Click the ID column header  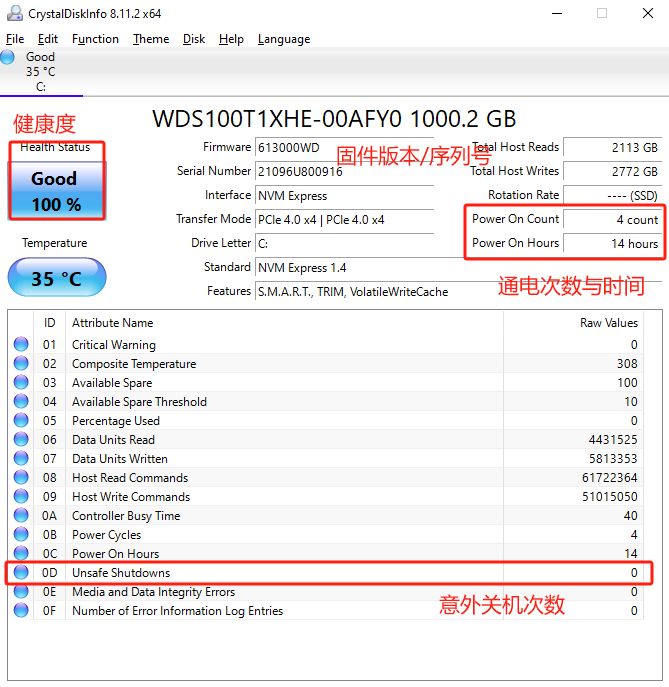coord(50,323)
